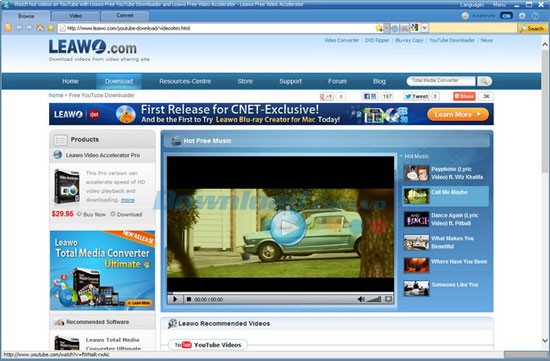
Task: Open the folder icon in the navigation toolbar
Action: [8, 28]
